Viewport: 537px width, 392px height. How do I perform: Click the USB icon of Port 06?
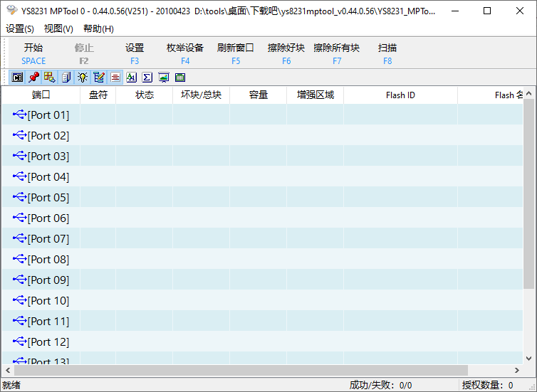pyautogui.click(x=20, y=217)
